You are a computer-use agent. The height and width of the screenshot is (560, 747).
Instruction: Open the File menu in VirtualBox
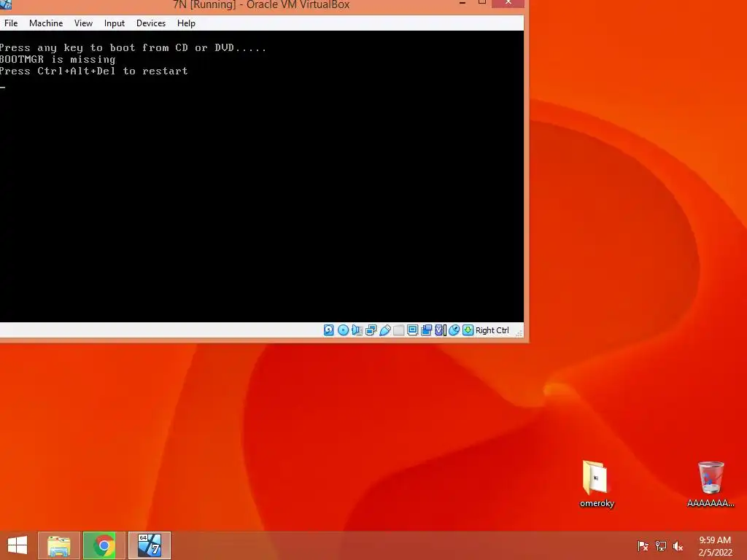pos(11,23)
